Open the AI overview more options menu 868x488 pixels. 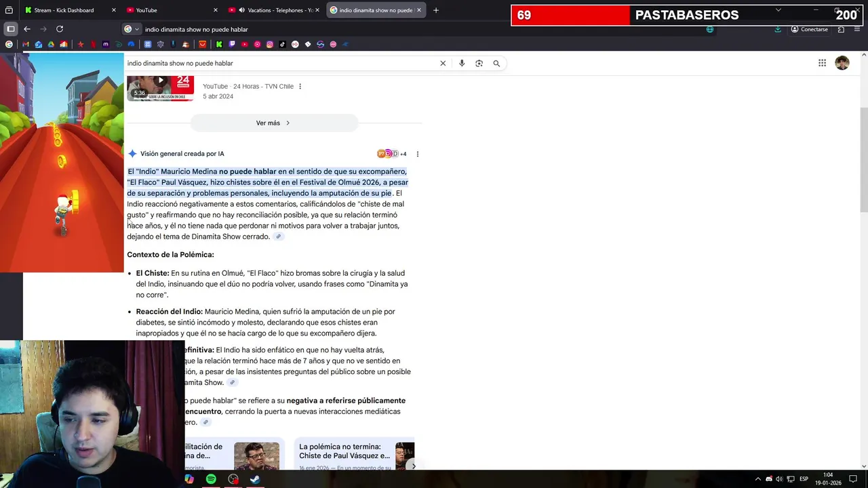pos(417,154)
